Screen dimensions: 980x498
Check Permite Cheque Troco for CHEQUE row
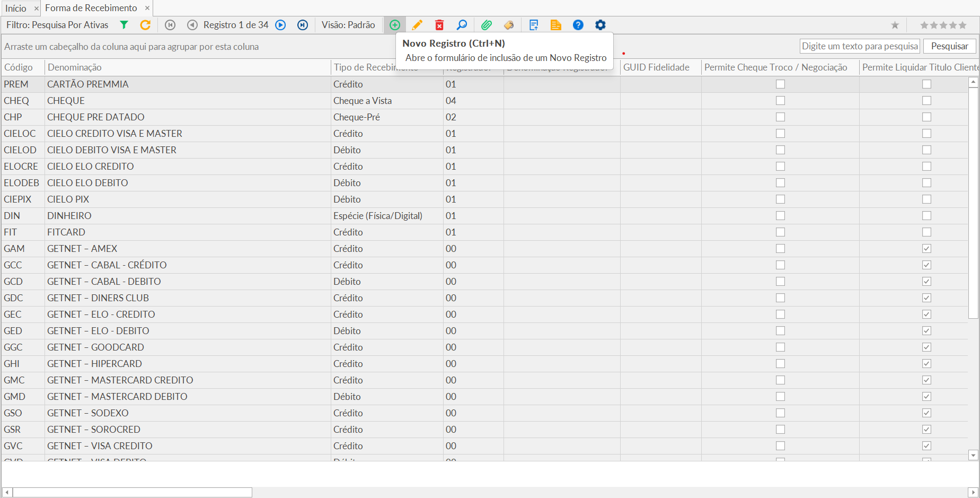point(780,101)
